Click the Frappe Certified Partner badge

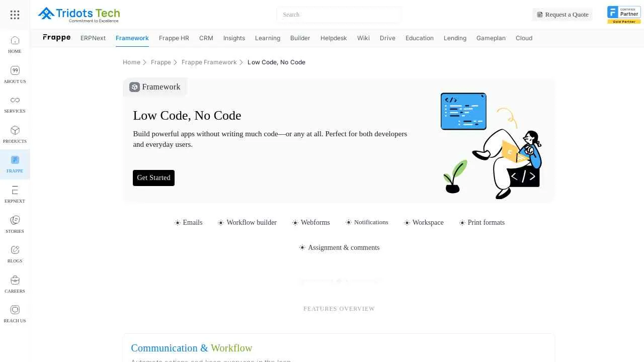624,15
